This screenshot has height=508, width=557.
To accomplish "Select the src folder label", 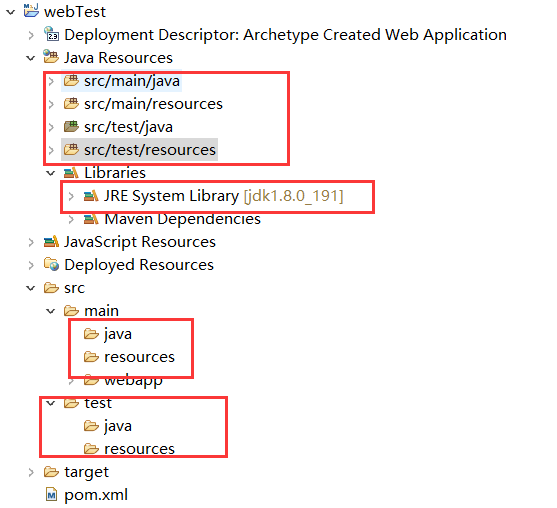I will [74, 288].
